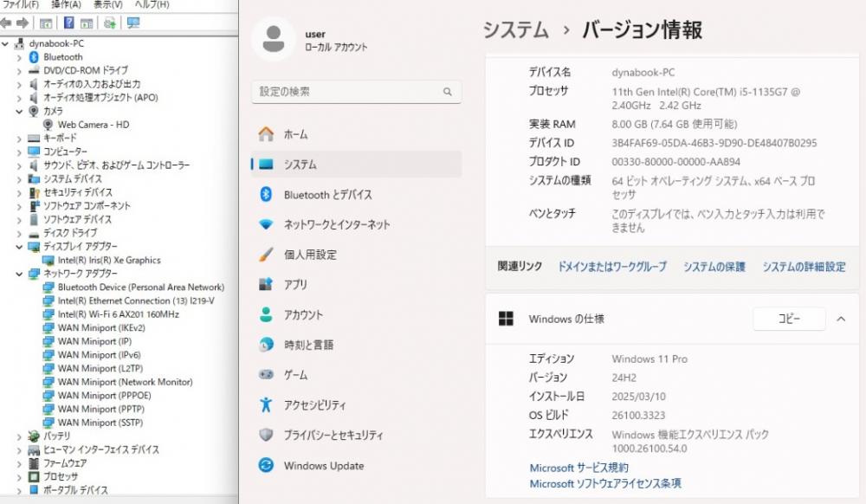Select WAN Miniport (PPPOE) entry
The width and height of the screenshot is (866, 504).
click(x=105, y=395)
